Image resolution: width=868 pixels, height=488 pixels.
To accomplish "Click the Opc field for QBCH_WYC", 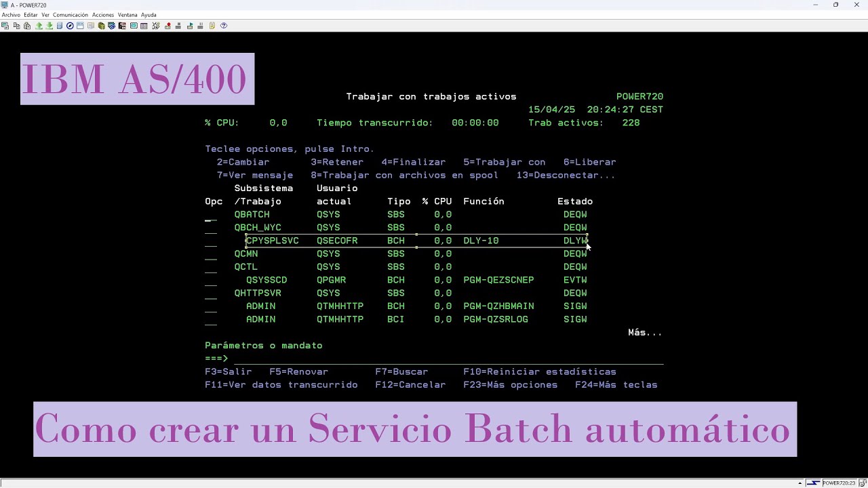I will pyautogui.click(x=211, y=228).
